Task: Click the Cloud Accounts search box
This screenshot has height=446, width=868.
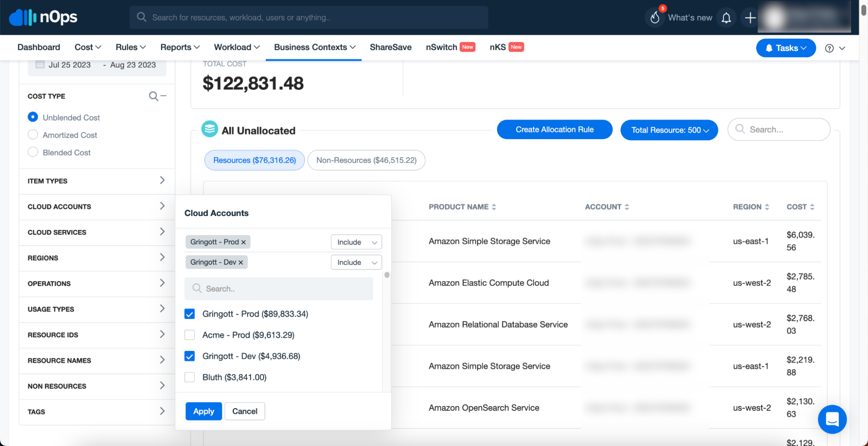Action: click(278, 289)
